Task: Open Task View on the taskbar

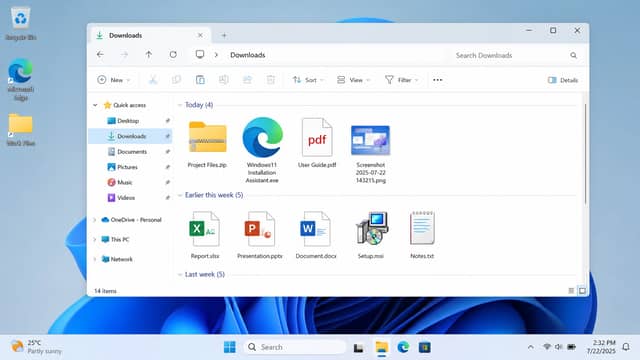Action: coord(359,347)
